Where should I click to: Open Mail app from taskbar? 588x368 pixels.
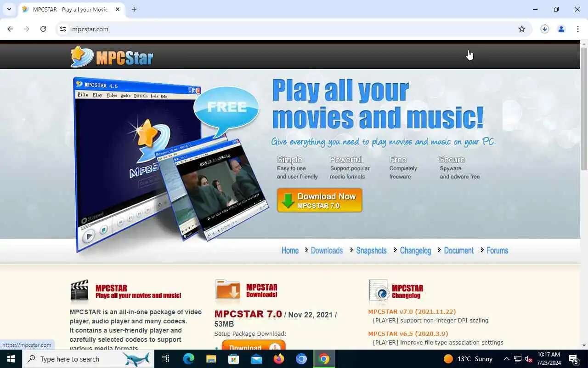pyautogui.click(x=256, y=359)
